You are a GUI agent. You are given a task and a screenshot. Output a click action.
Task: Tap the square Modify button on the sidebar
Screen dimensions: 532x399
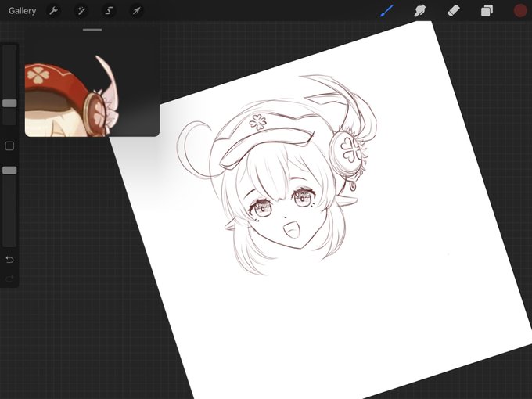(9, 146)
